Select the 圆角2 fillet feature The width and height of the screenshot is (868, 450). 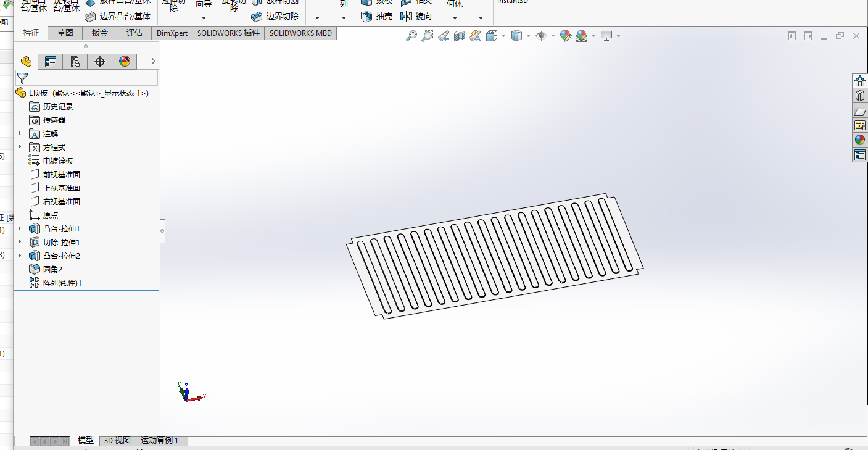46,269
